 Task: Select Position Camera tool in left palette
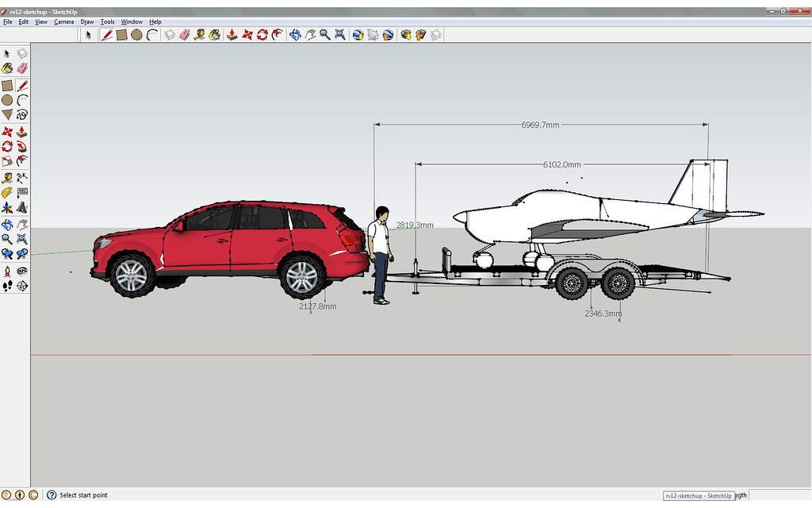tap(7, 271)
